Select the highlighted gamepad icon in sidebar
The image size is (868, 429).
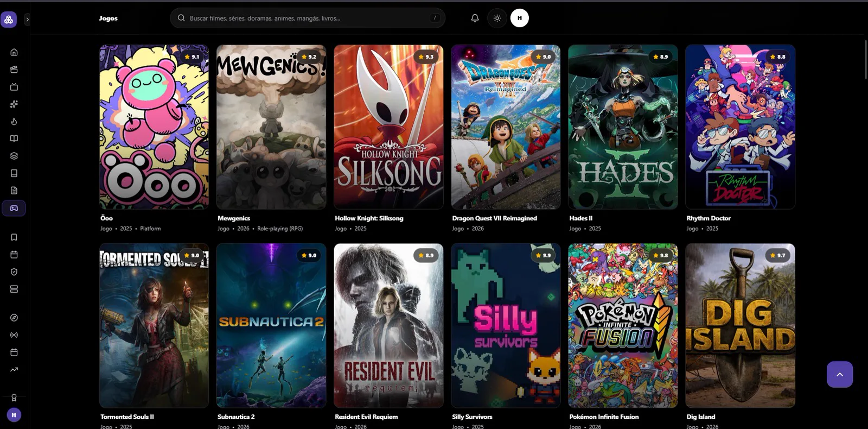click(x=14, y=208)
